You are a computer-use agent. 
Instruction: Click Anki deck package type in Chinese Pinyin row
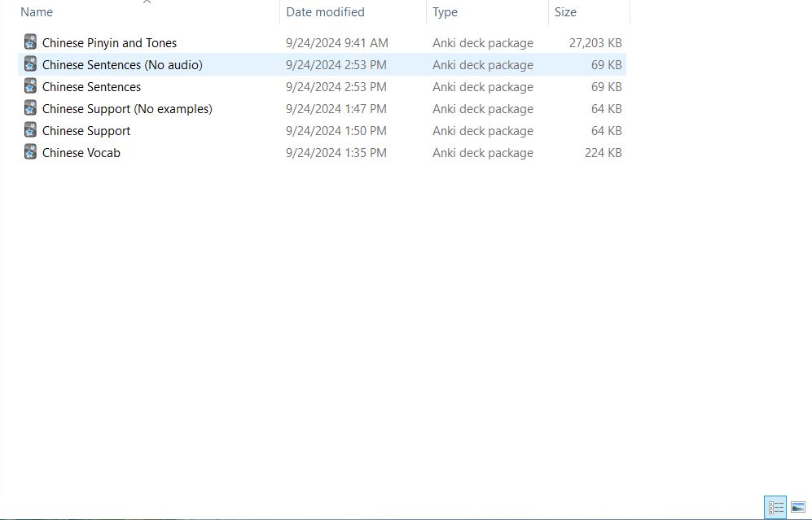point(483,43)
